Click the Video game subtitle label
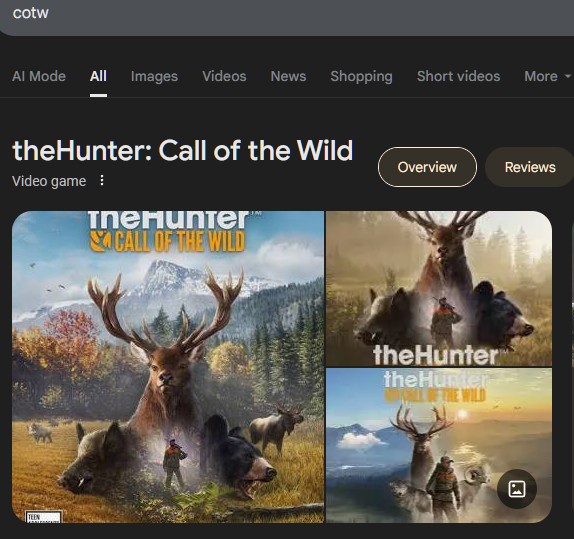 pyautogui.click(x=49, y=181)
